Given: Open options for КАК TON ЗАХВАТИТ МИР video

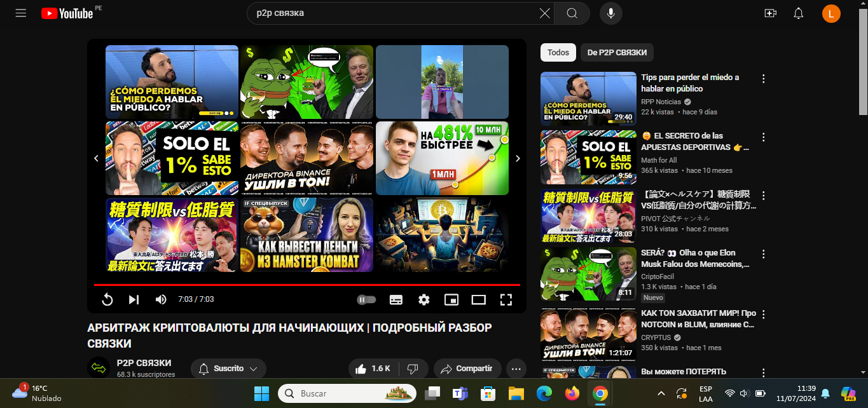Looking at the screenshot, I should click(x=764, y=314).
